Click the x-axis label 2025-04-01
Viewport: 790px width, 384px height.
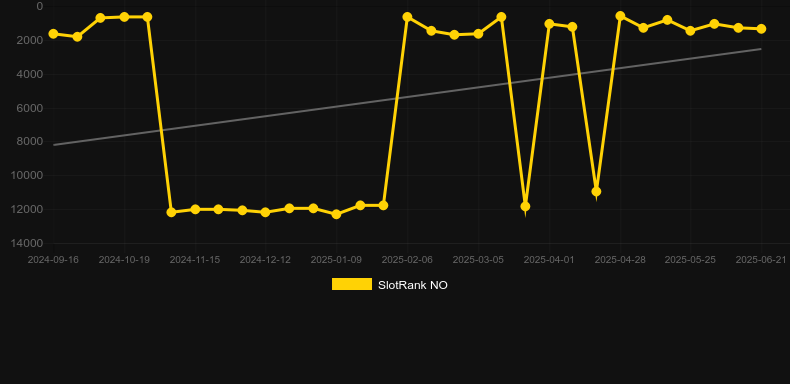[x=549, y=260]
